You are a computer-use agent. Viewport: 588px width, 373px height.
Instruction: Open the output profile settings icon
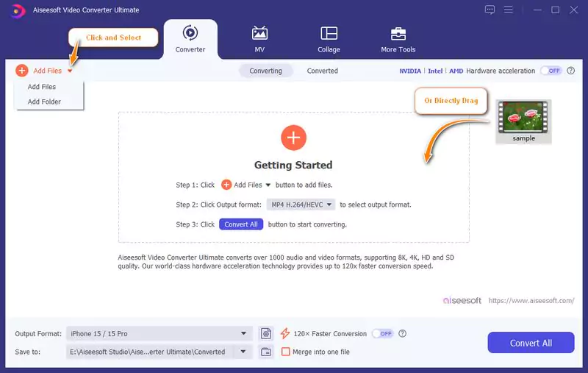click(x=266, y=333)
